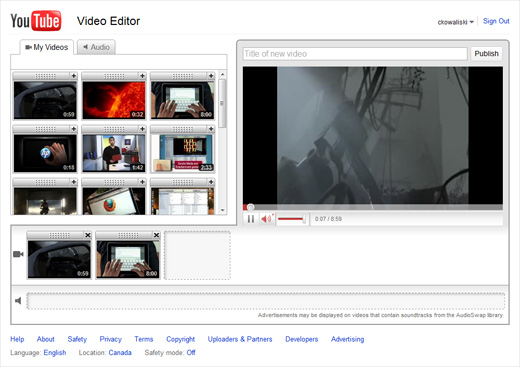Image resolution: width=520 pixels, height=367 pixels.
Task: Change the Location: Canada setting
Action: [120, 353]
